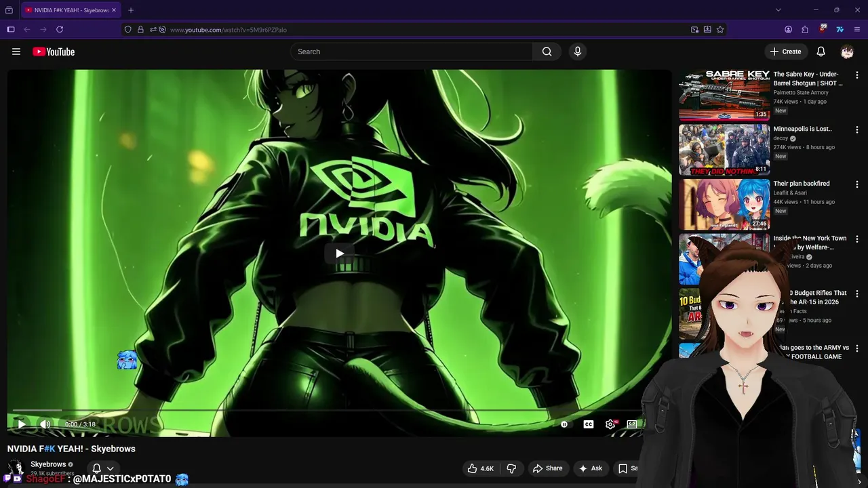Open The Sabre Key video thumbnail
Screen dimensions: 868x488
[724, 95]
